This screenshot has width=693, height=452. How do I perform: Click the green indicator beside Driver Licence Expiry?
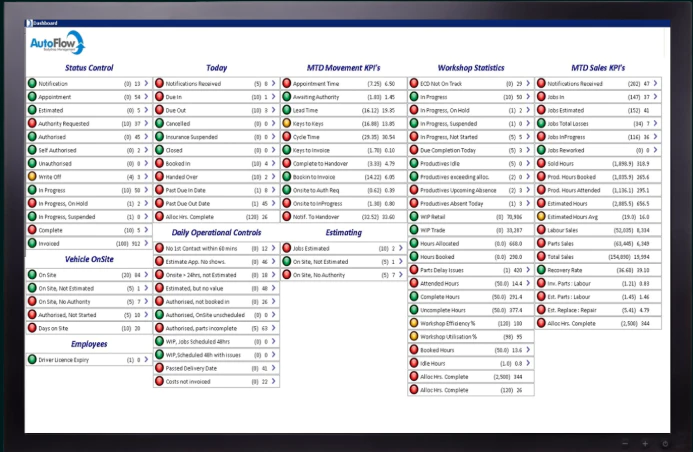(x=32, y=359)
